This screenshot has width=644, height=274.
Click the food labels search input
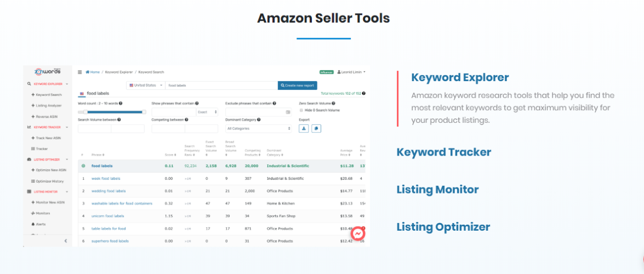coord(222,85)
